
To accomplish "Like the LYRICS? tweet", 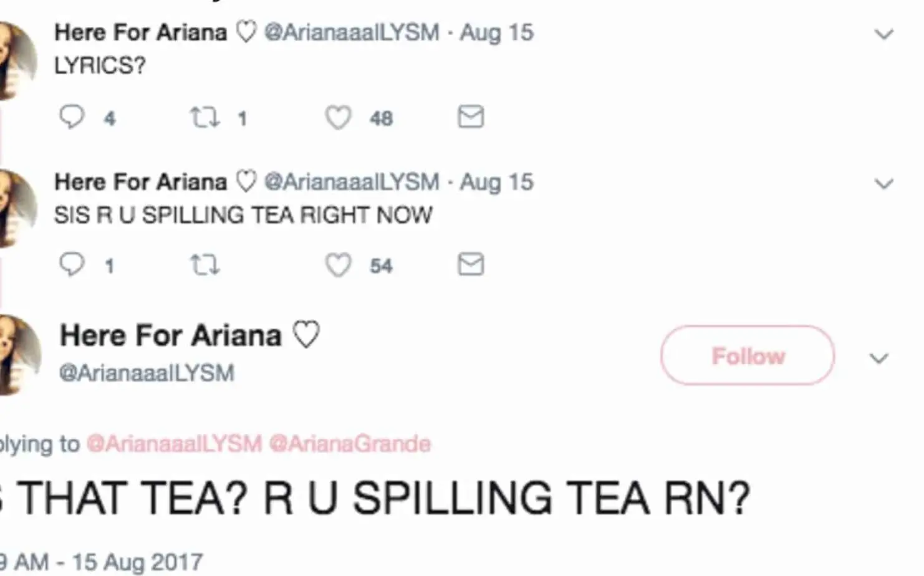I will 338,117.
